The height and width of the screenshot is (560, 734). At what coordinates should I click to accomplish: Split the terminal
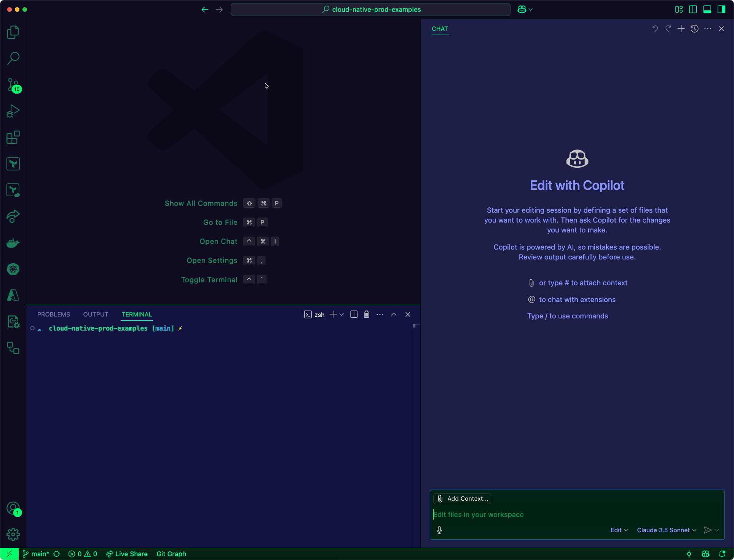point(354,314)
